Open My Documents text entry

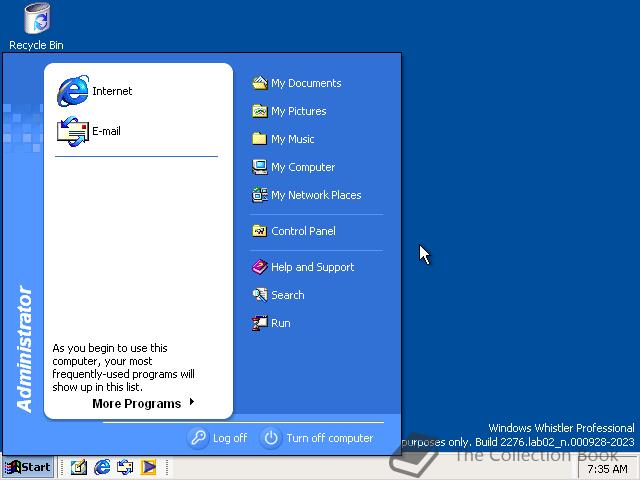[306, 83]
